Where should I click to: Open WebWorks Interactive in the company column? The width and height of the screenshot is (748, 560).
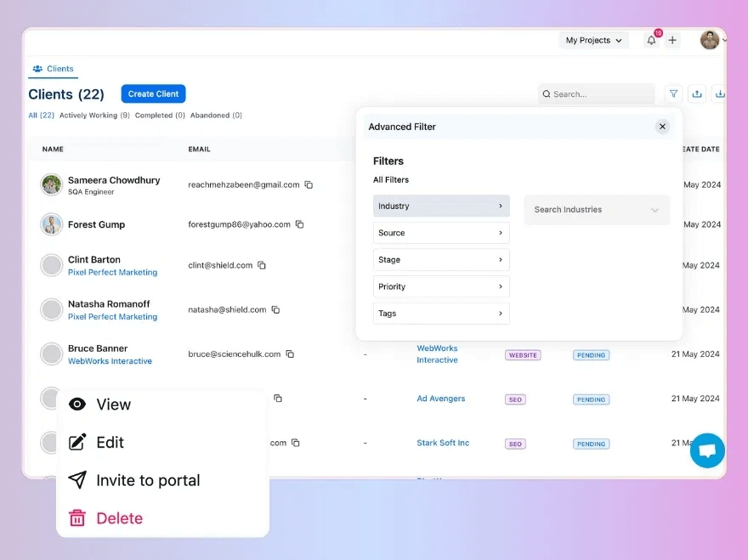[437, 354]
